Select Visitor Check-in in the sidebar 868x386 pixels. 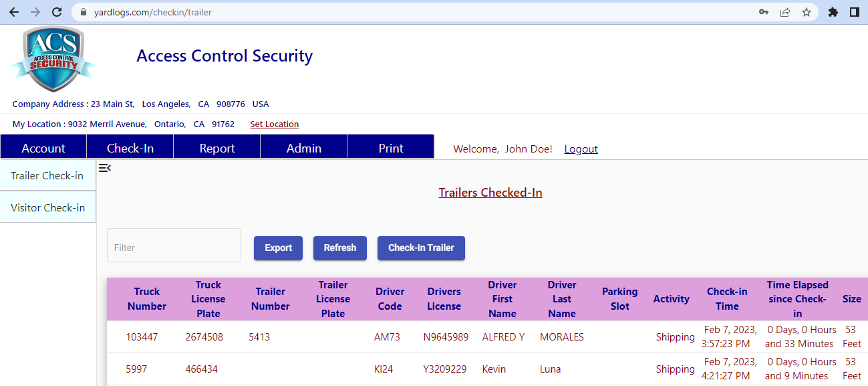click(x=48, y=207)
